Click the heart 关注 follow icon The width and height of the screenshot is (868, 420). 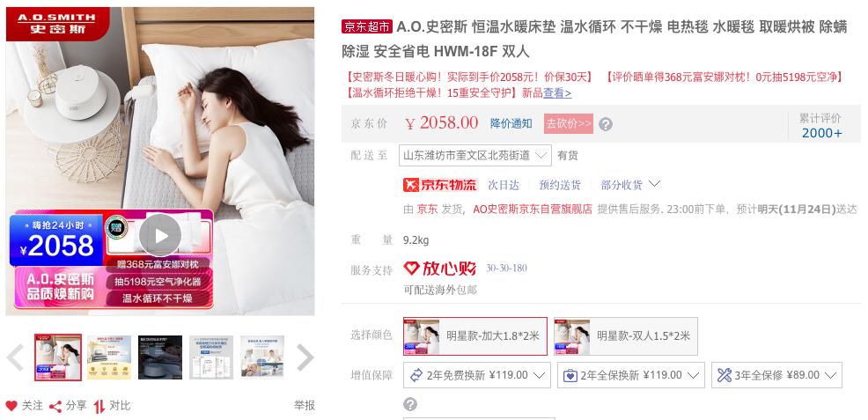click(x=11, y=406)
